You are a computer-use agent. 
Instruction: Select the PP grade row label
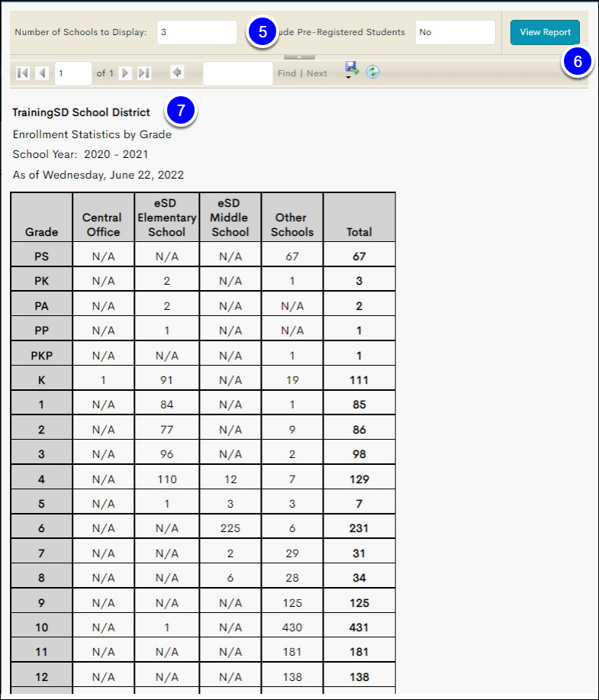(41, 331)
